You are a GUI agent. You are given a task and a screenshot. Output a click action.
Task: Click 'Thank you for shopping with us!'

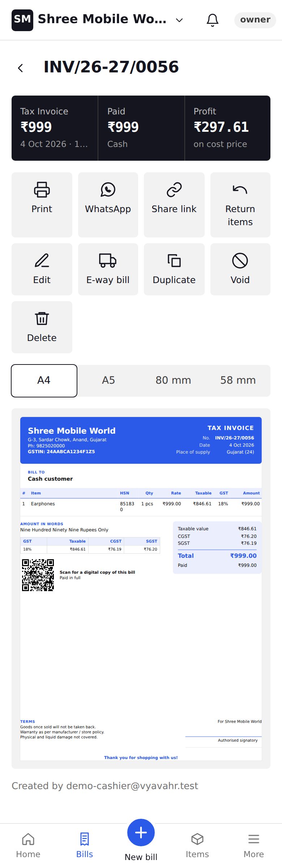141,758
